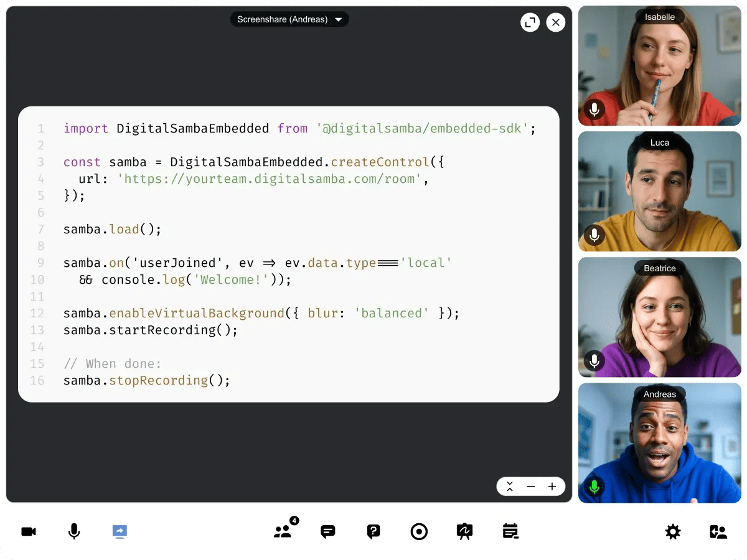Screen dimensions: 747x560
Task: Click the '@digitalsamba/embedded-sdk' import string
Action: 423,129
